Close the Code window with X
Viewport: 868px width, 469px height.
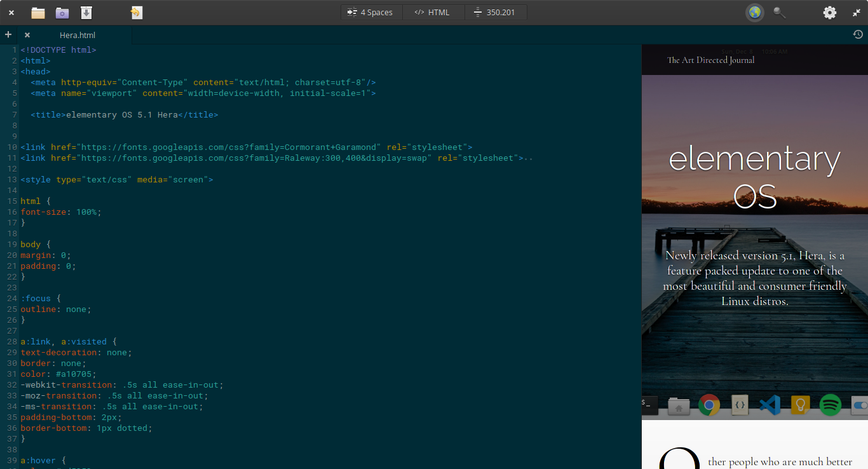[11, 12]
